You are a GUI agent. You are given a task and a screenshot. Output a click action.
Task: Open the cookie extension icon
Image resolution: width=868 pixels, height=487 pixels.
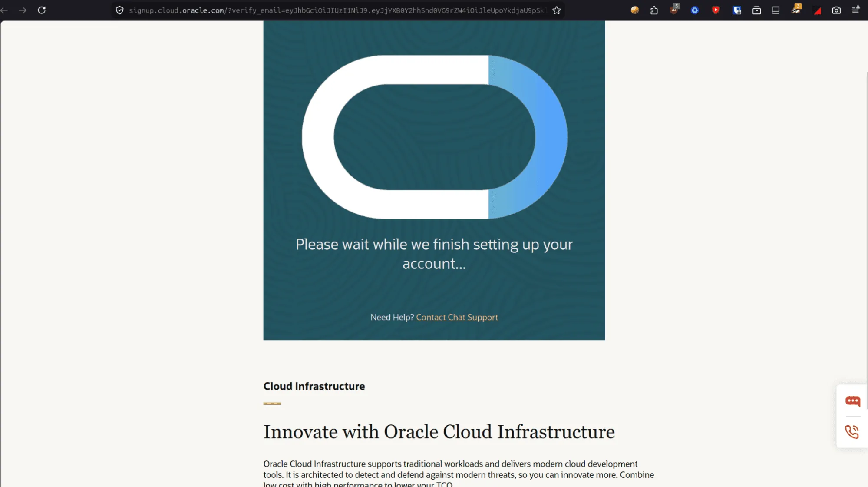635,10
